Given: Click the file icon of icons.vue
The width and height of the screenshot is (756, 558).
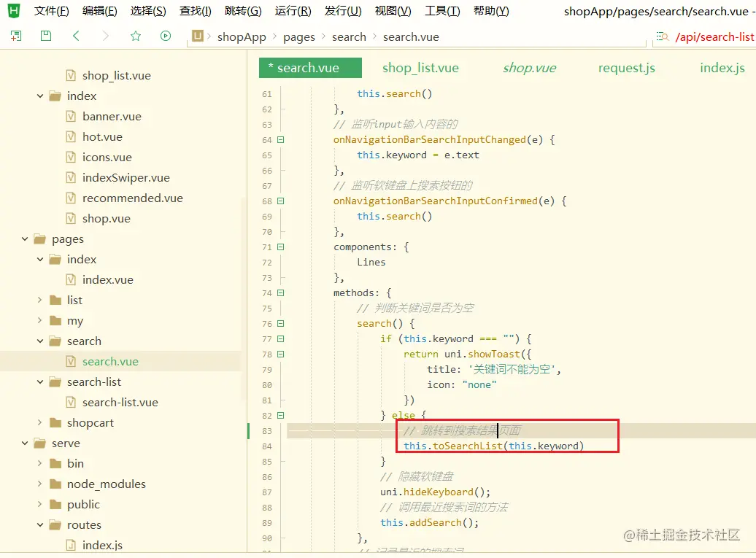Looking at the screenshot, I should 71,157.
